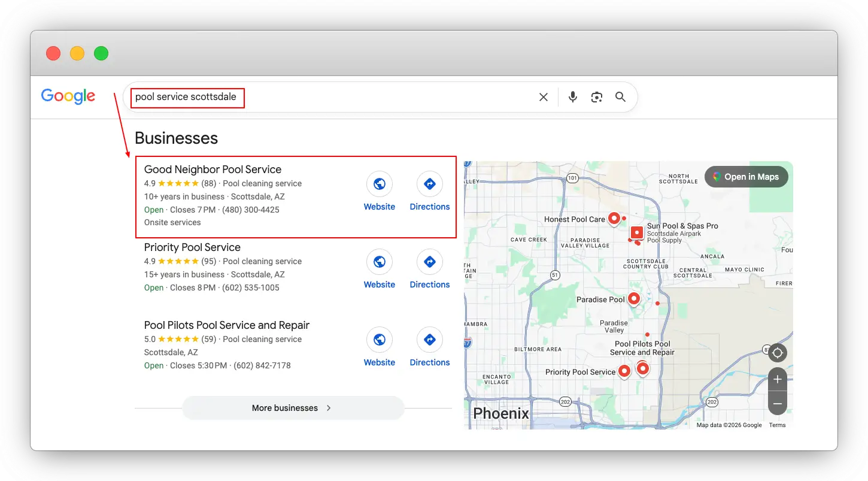Clear the search query with the X icon
This screenshot has height=481, width=868.
coord(544,97)
